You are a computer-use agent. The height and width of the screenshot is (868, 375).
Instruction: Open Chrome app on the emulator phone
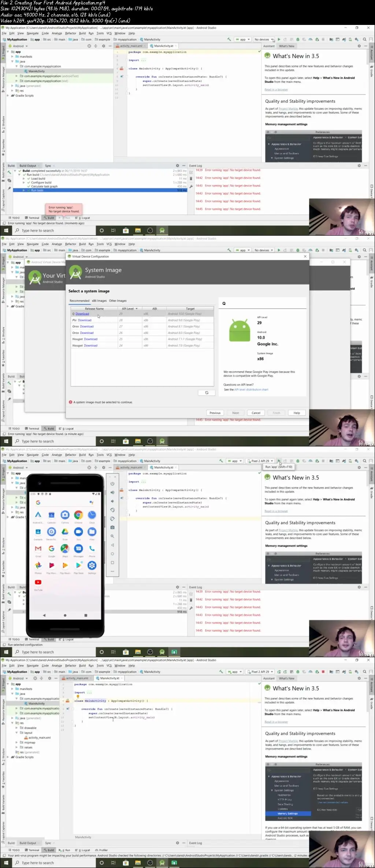pos(78,515)
